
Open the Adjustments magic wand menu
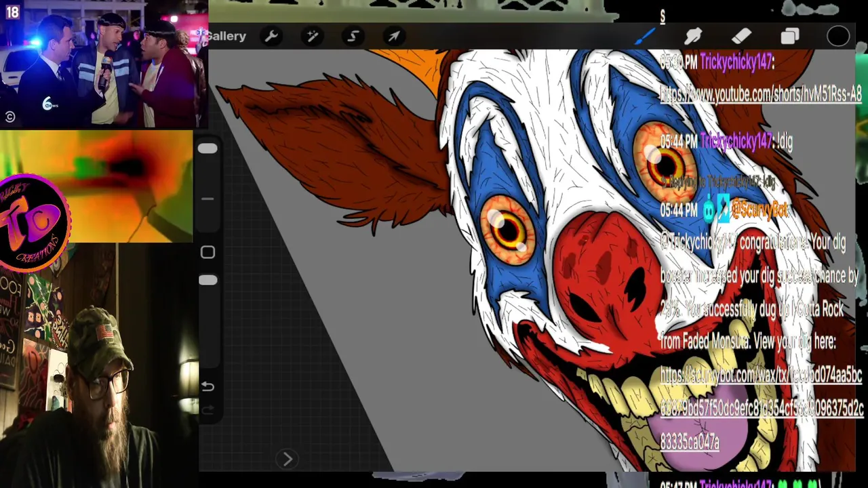pyautogui.click(x=312, y=36)
